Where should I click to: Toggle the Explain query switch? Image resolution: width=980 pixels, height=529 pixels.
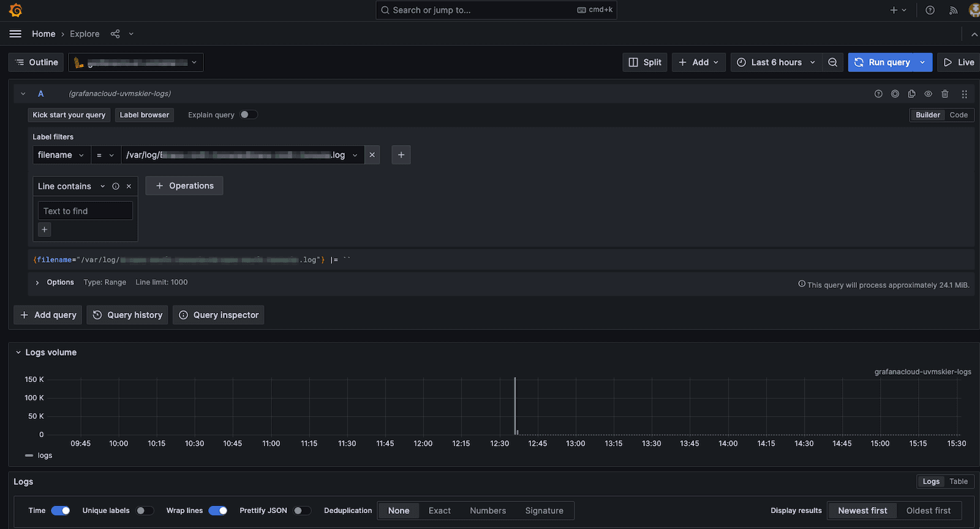click(x=248, y=114)
